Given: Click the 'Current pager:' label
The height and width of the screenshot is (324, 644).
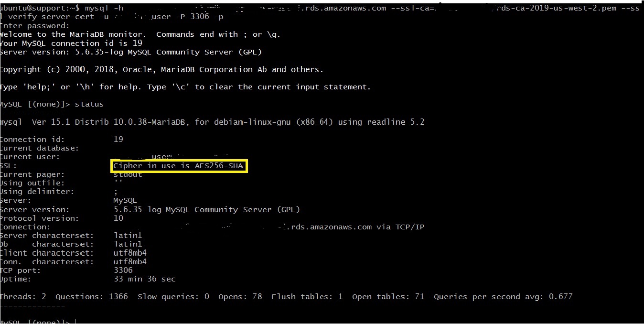Looking at the screenshot, I should [x=32, y=174].
